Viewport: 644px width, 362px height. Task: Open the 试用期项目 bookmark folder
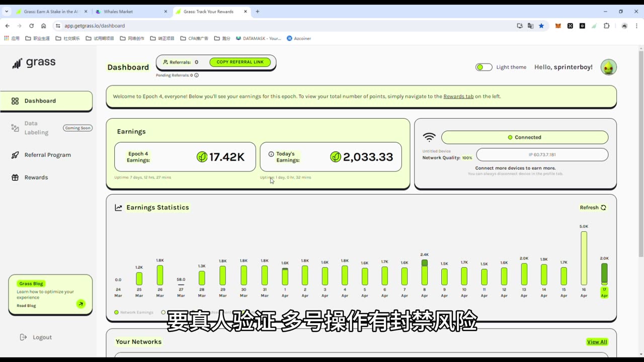(100, 38)
